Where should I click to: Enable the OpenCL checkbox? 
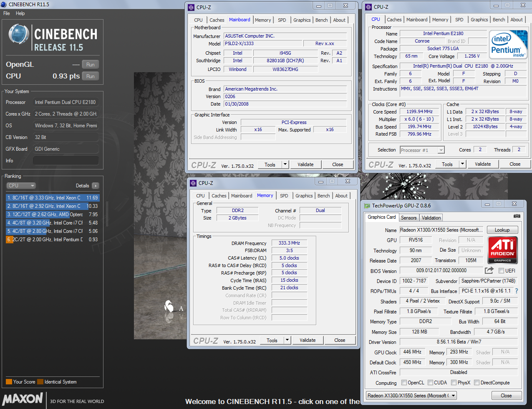click(x=404, y=382)
